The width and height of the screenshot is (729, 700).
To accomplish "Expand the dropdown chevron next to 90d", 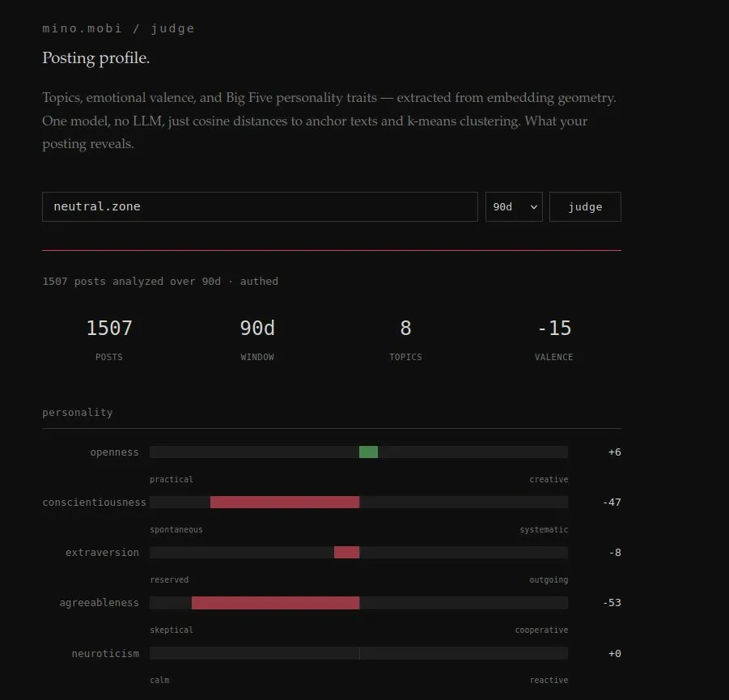I will (534, 206).
